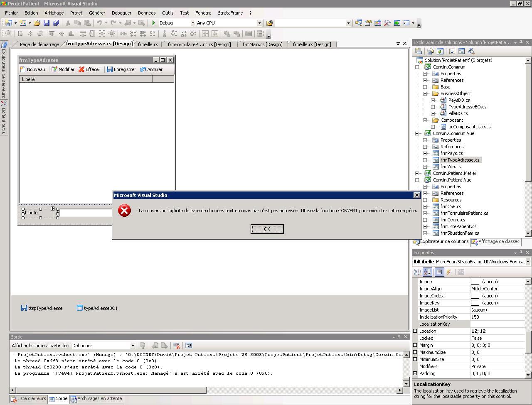Switch to Liste d'erreurs tab
The image size is (532, 405).
click(x=28, y=399)
